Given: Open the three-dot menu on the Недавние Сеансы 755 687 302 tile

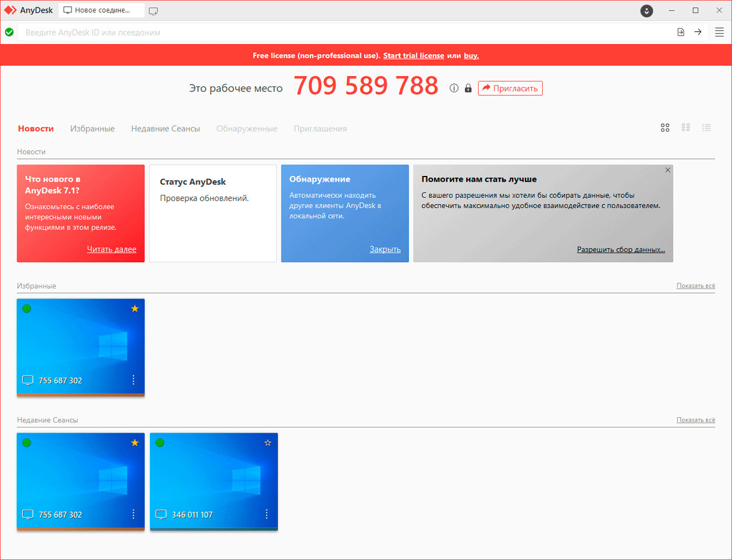Looking at the screenshot, I should 134,514.
